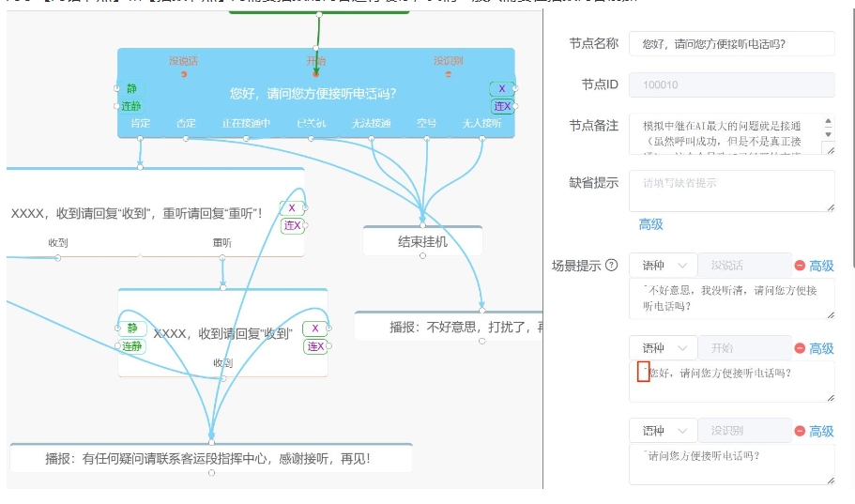Remove the 开始 scene prompt with red minus
Viewport: 855px width, 504px height.
tap(800, 348)
